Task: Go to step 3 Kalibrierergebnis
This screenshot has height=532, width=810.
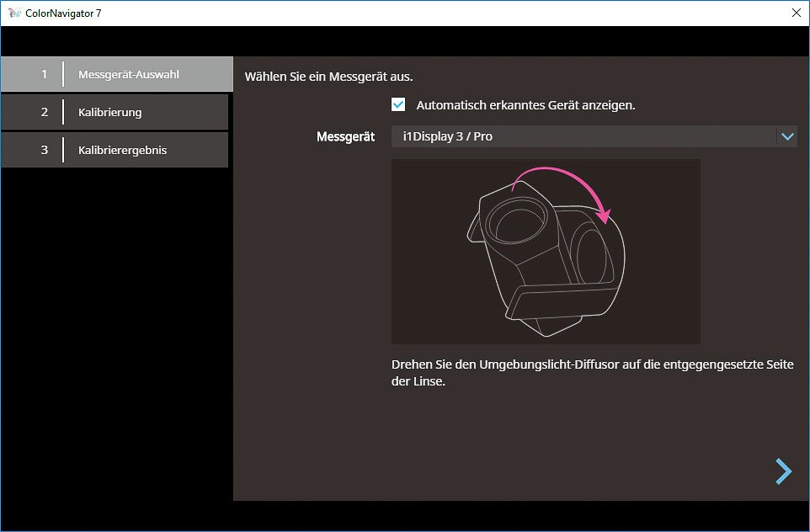Action: coord(115,150)
